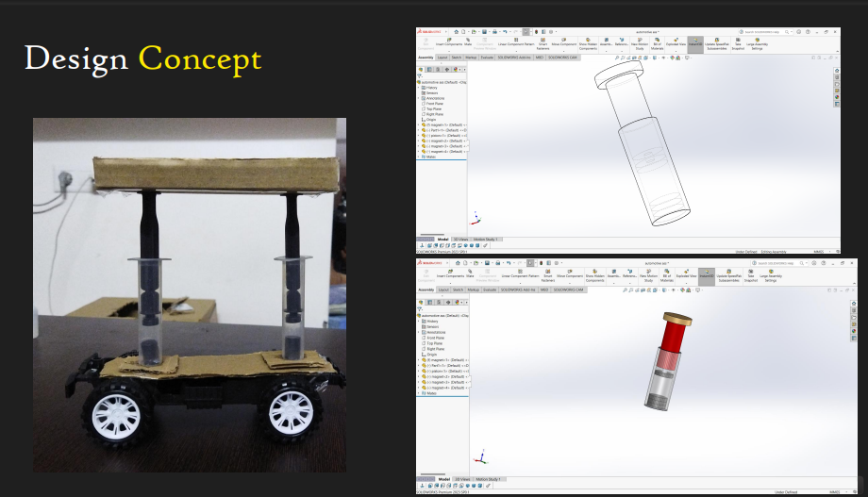Open the SOLIDWORKS Add-Ins tab in the red-piston window
Viewport: 868px width, 497px height.
[518, 290]
